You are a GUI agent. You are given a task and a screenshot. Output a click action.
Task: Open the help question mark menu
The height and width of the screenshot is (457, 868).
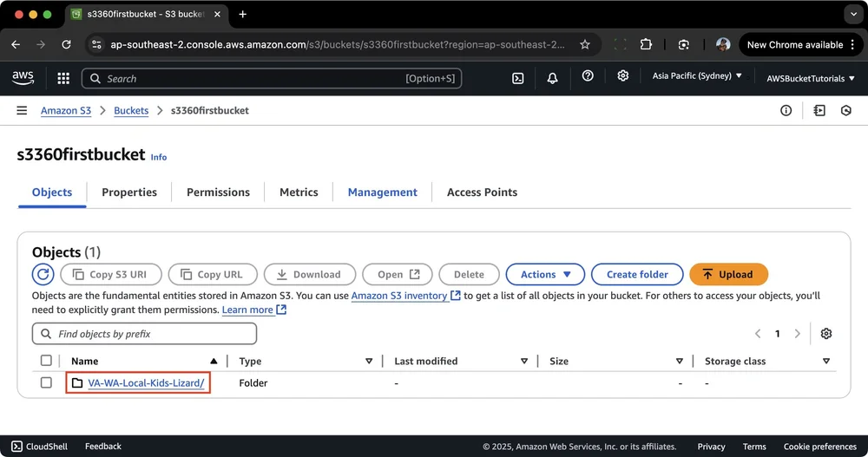588,75
